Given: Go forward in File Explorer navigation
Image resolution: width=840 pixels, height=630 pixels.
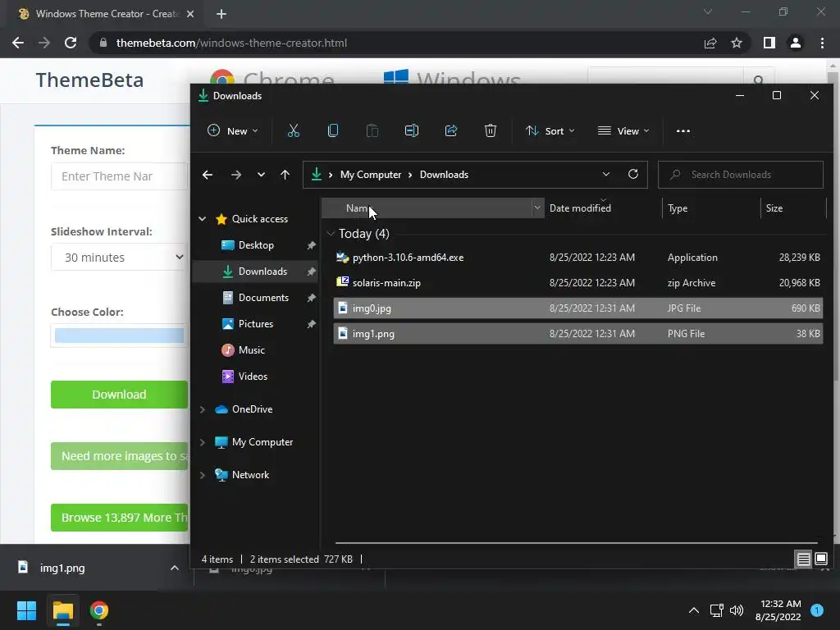Looking at the screenshot, I should coord(235,175).
